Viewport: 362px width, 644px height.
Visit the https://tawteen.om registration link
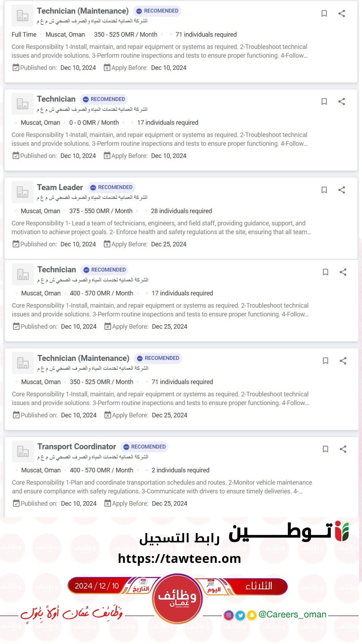[x=179, y=558]
